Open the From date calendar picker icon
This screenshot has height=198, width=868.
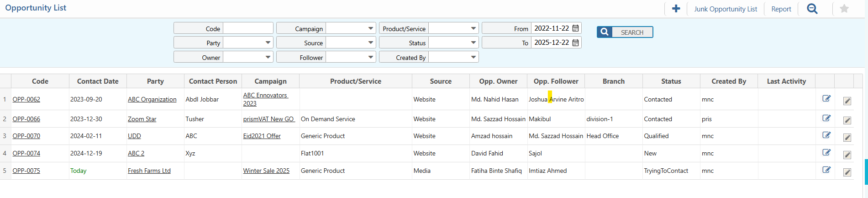[576, 28]
